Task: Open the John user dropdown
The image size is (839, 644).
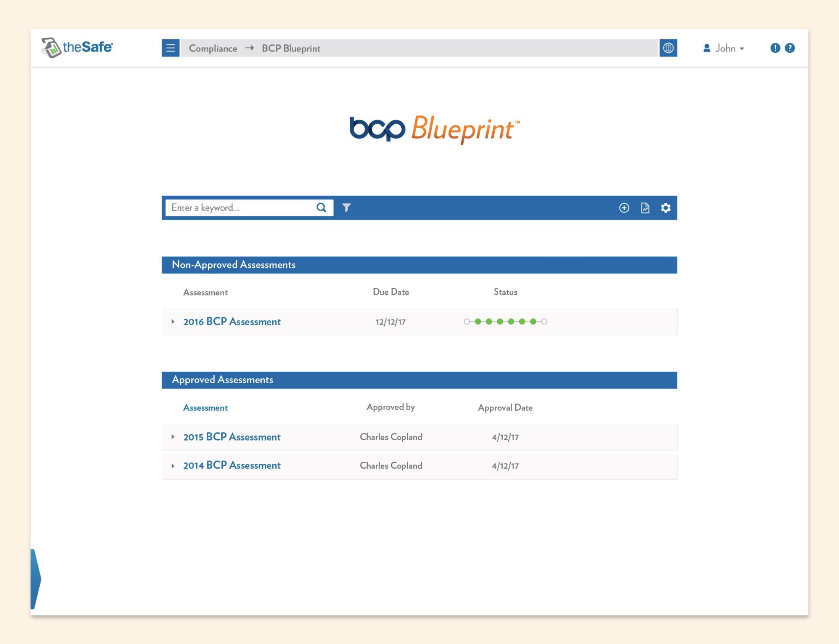Action: point(724,48)
